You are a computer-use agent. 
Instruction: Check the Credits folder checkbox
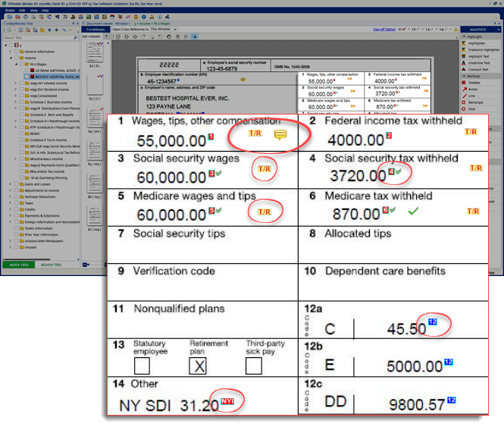[x=17, y=209]
